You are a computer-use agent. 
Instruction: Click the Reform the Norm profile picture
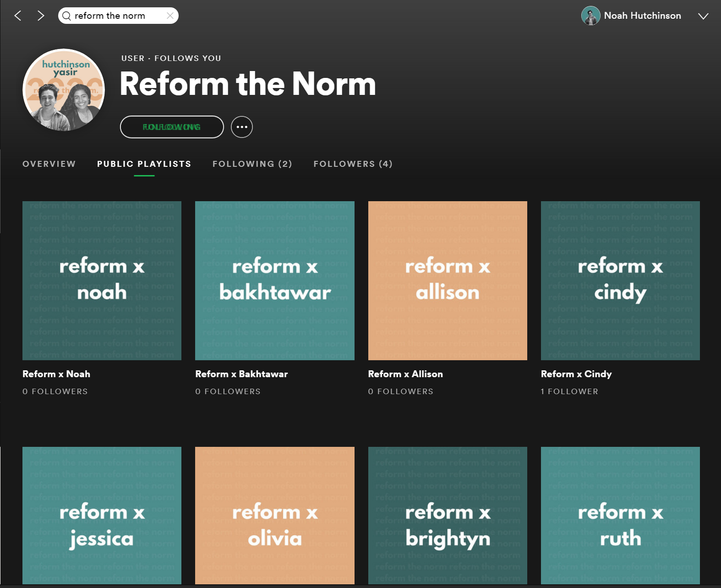(64, 90)
